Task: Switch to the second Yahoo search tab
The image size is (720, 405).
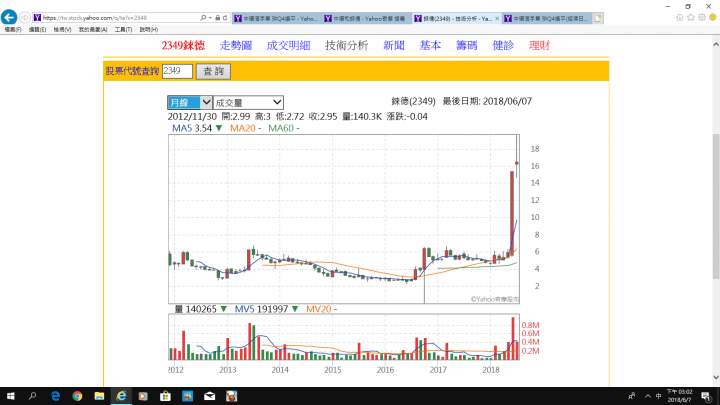Action: (x=367, y=18)
